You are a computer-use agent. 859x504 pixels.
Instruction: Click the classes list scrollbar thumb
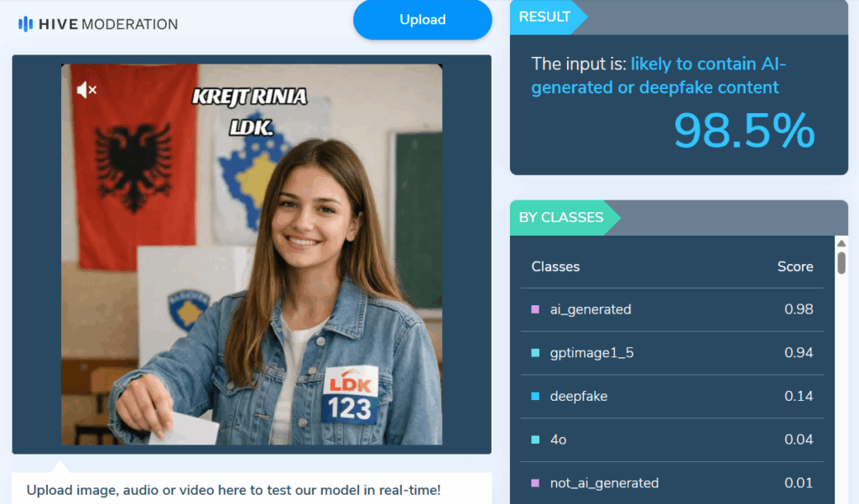click(841, 262)
